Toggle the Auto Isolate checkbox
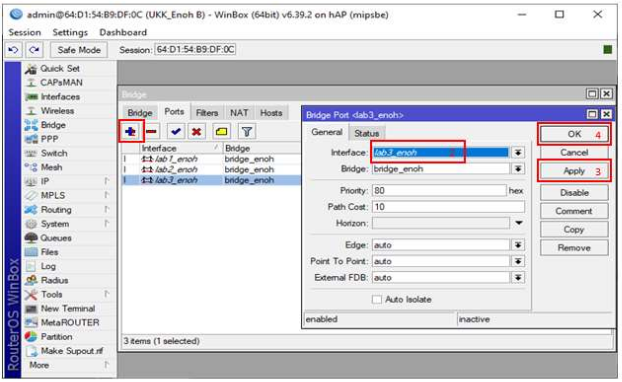This screenshot has width=622, height=382. [x=377, y=299]
